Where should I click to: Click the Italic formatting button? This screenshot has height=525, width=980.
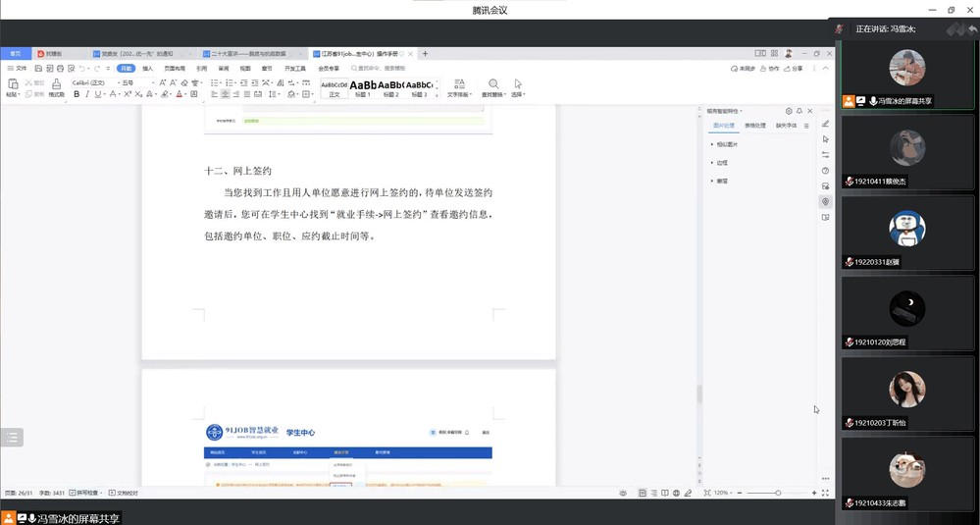88,95
